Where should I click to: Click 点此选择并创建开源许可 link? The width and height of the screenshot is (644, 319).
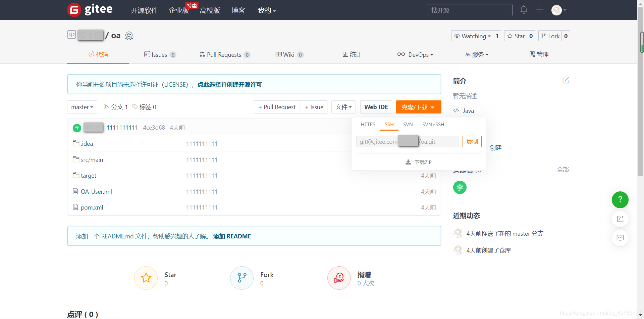[230, 85]
